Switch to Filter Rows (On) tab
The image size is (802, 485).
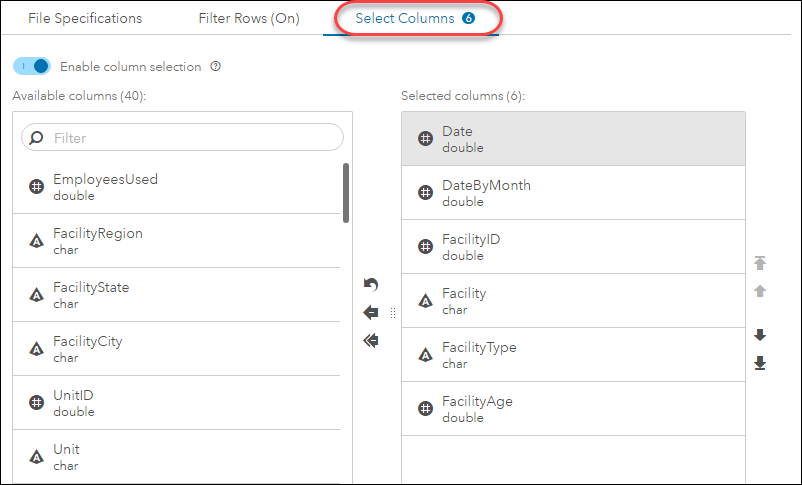coord(248,19)
